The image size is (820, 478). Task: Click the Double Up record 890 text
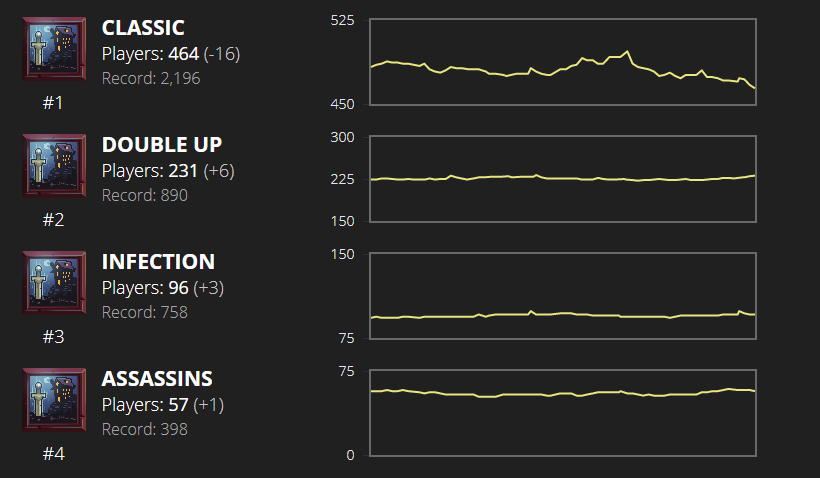click(x=145, y=195)
